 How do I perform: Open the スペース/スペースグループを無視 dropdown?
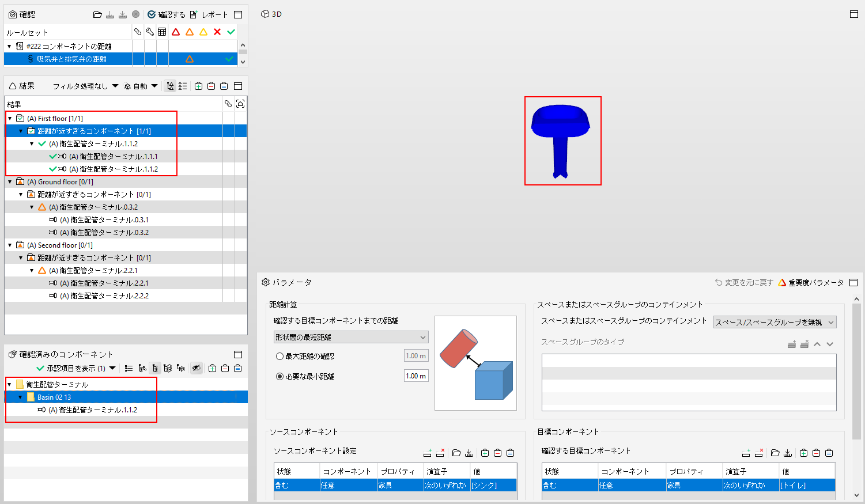(x=775, y=322)
